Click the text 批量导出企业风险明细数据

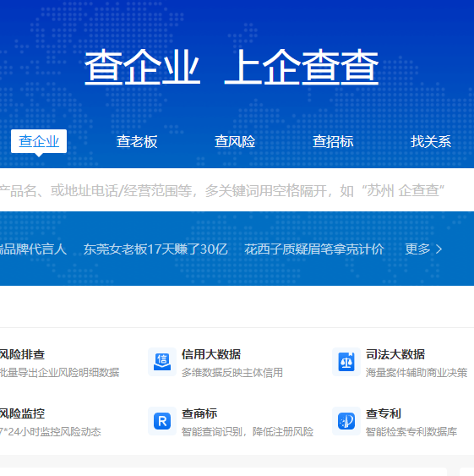(59, 373)
